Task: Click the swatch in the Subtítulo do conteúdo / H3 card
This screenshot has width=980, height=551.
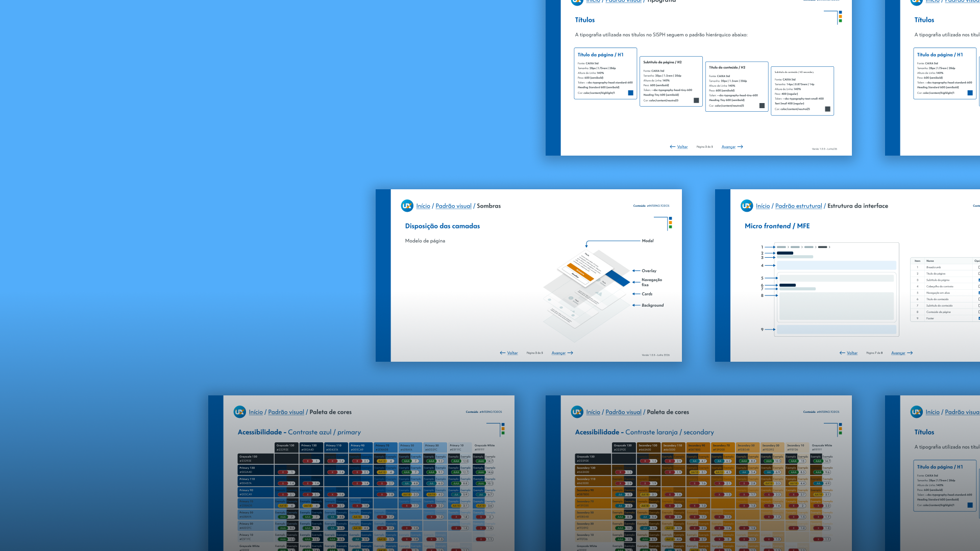Action: 827,109
